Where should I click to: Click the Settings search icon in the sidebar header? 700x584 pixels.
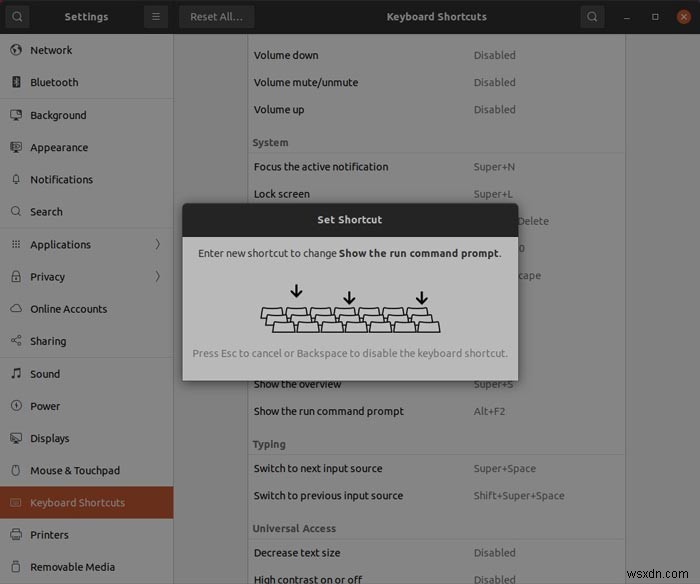[17, 17]
